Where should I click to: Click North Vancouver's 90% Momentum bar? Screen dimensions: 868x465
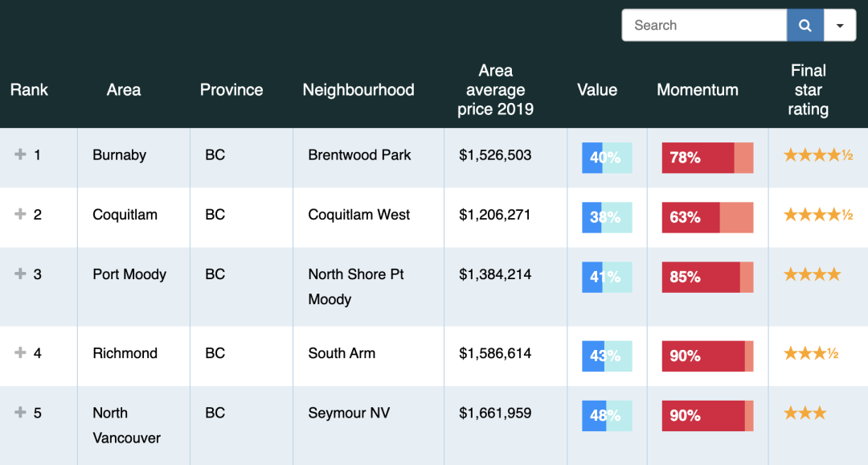[707, 416]
